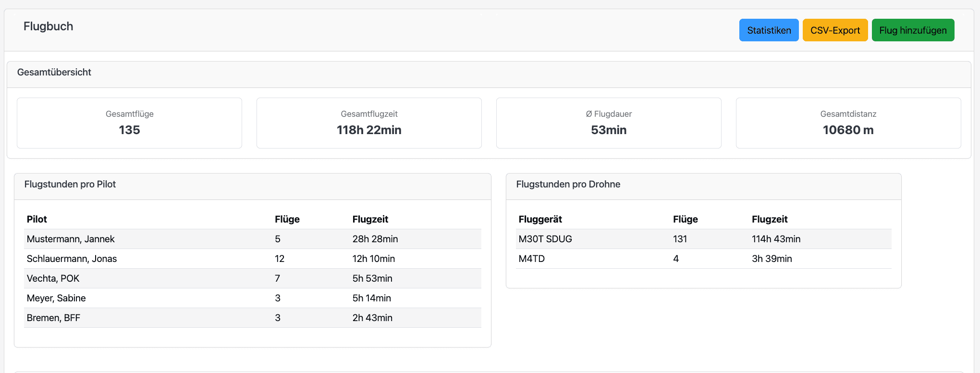Select the Ø Flugdauer 53min card
This screenshot has height=373, width=980.
608,123
